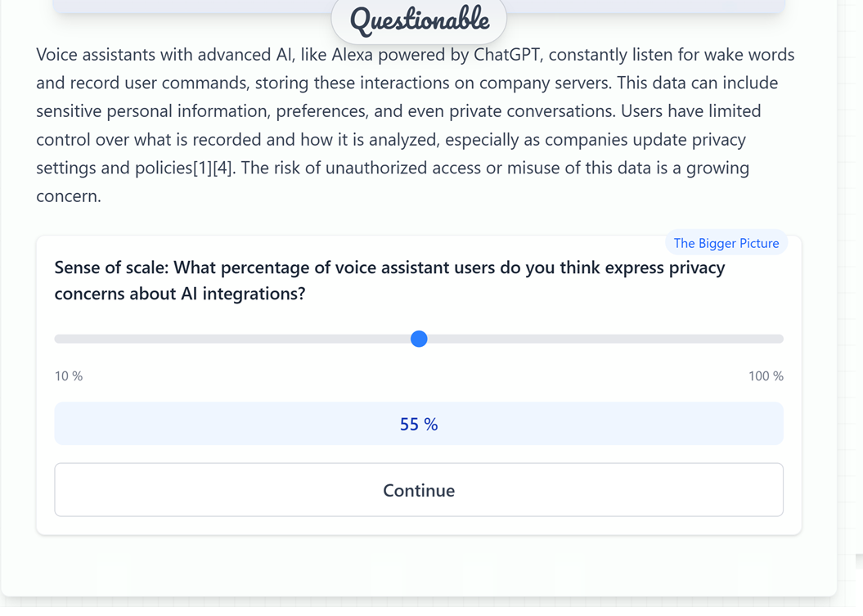Click the "10 %" minimum label
The height and width of the screenshot is (616, 863).
[x=69, y=376]
